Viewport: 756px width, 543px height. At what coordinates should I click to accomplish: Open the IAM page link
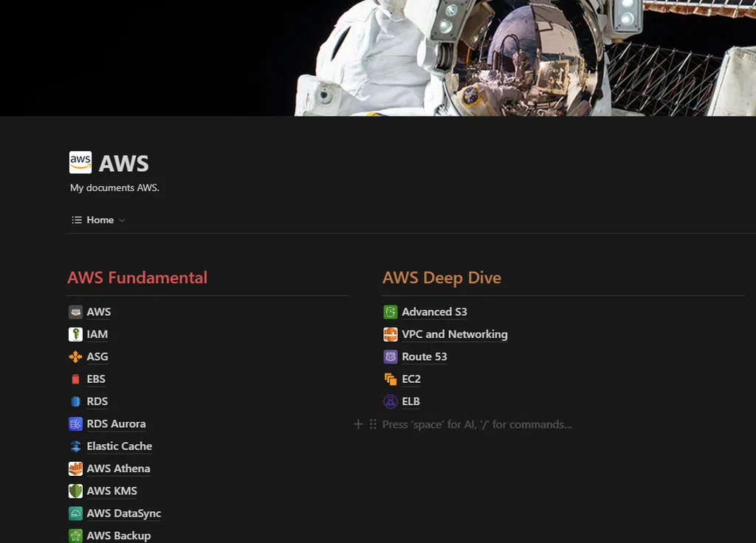[97, 334]
